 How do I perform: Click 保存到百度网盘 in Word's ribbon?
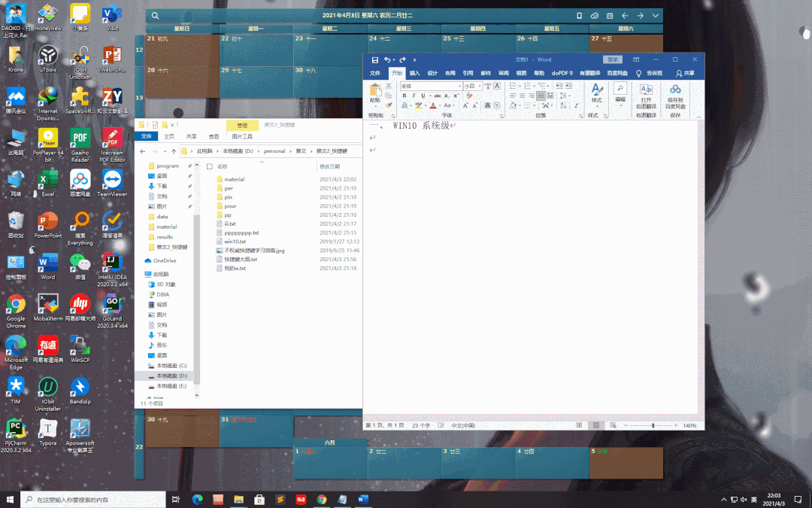coord(675,96)
